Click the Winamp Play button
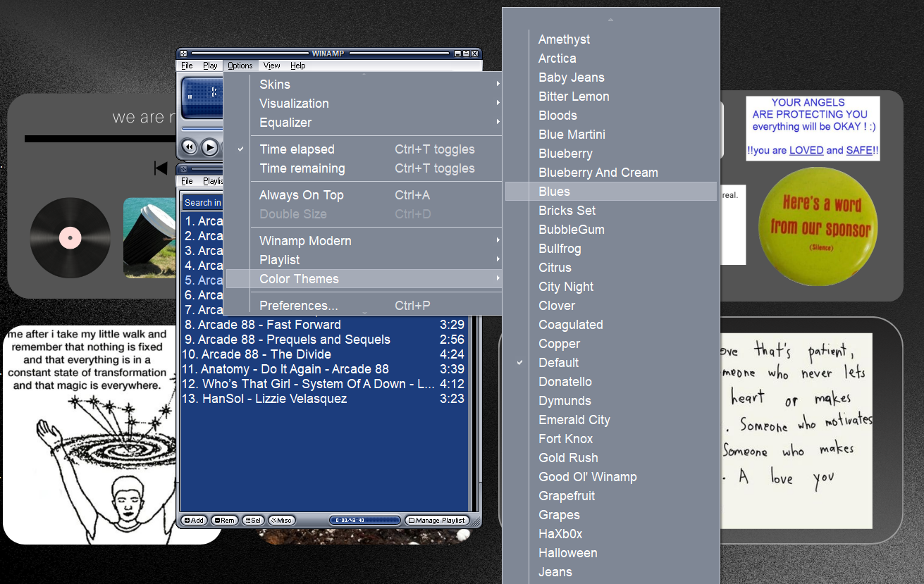 click(x=210, y=147)
